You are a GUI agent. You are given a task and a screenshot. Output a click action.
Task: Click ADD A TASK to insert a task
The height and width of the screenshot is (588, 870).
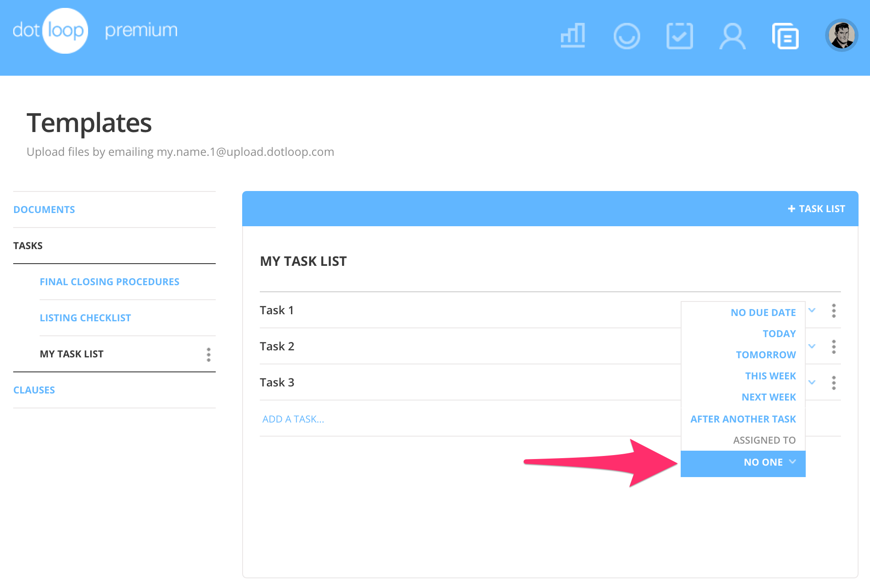tap(292, 419)
